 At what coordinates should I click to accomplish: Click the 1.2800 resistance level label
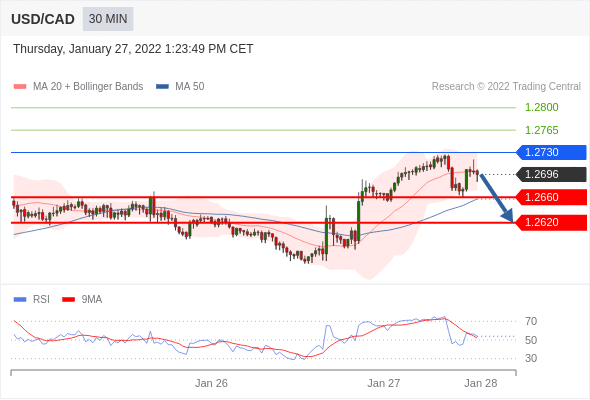(x=541, y=107)
